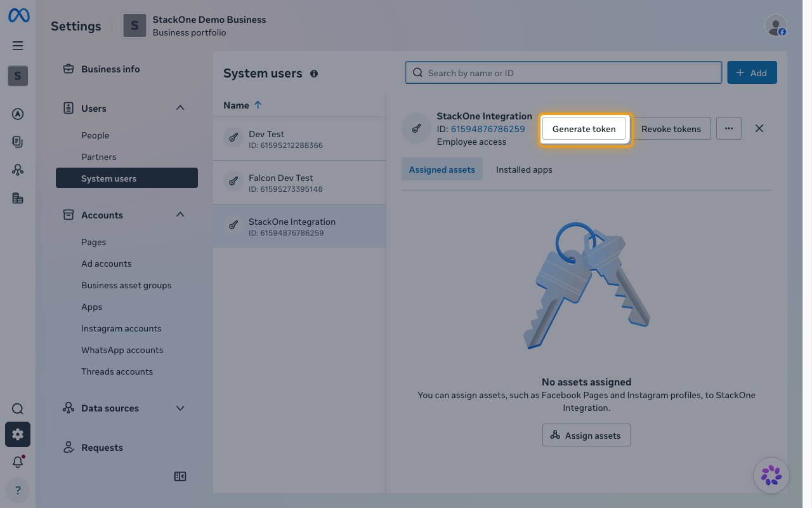Select System users in the sidebar

[x=127, y=178]
